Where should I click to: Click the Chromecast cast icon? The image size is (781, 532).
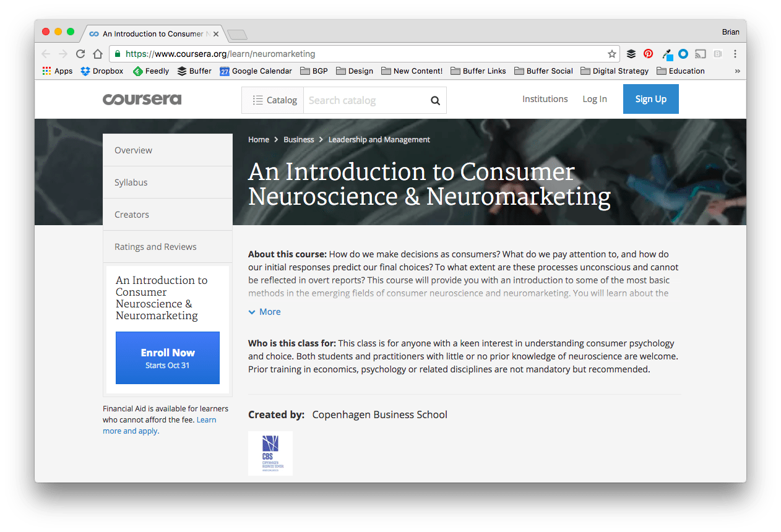point(700,54)
